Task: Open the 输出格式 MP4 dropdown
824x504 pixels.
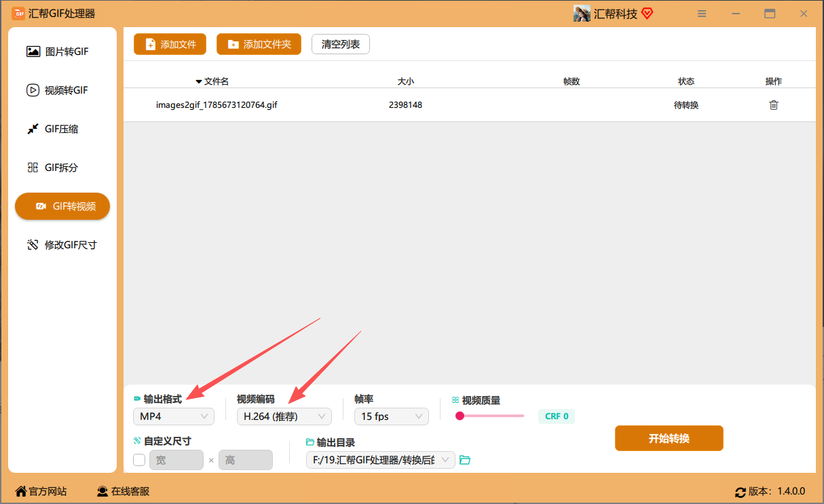Action: (x=174, y=416)
